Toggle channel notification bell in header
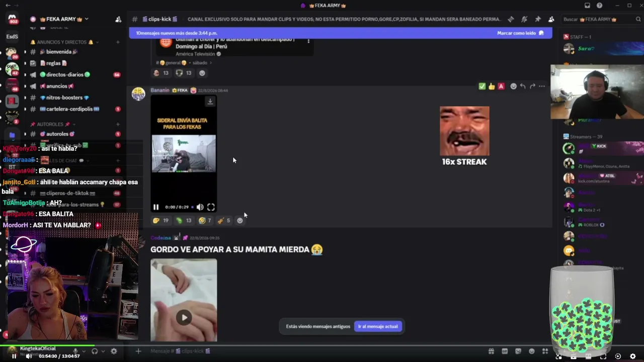 524,19
